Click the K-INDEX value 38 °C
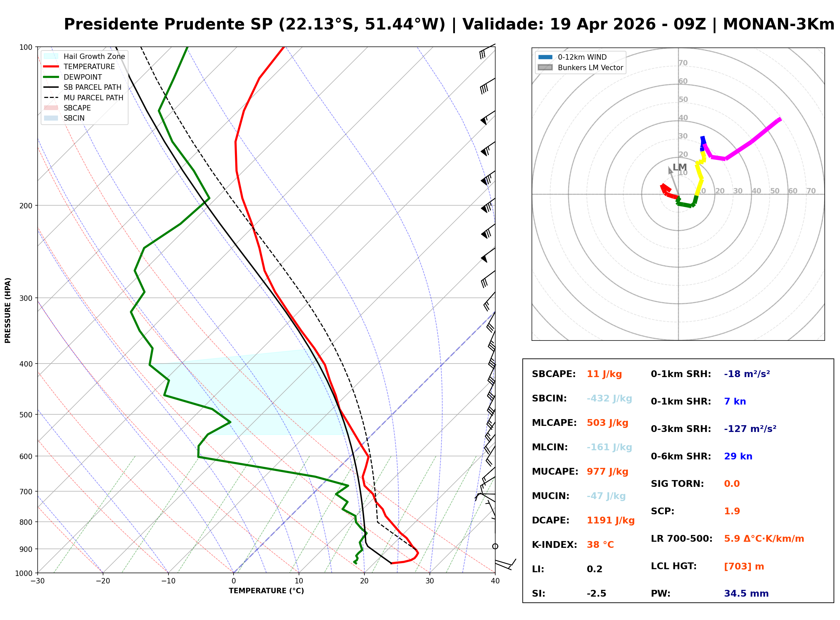840x620 pixels. tap(601, 545)
